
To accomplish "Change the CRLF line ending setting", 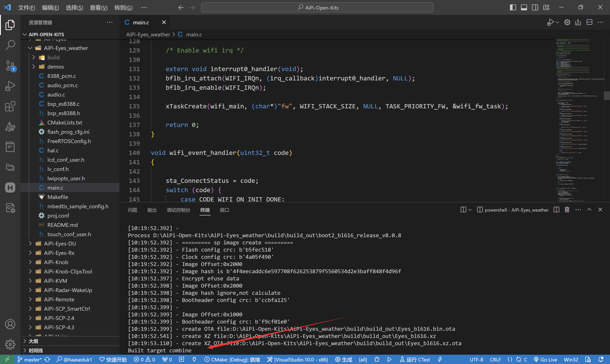I will pos(495,360).
